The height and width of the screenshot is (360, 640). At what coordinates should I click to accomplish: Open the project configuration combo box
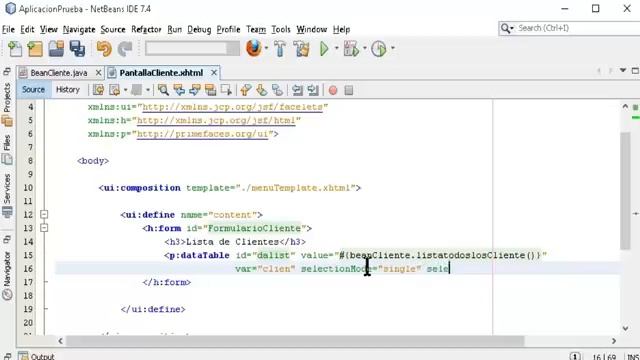(x=193, y=49)
